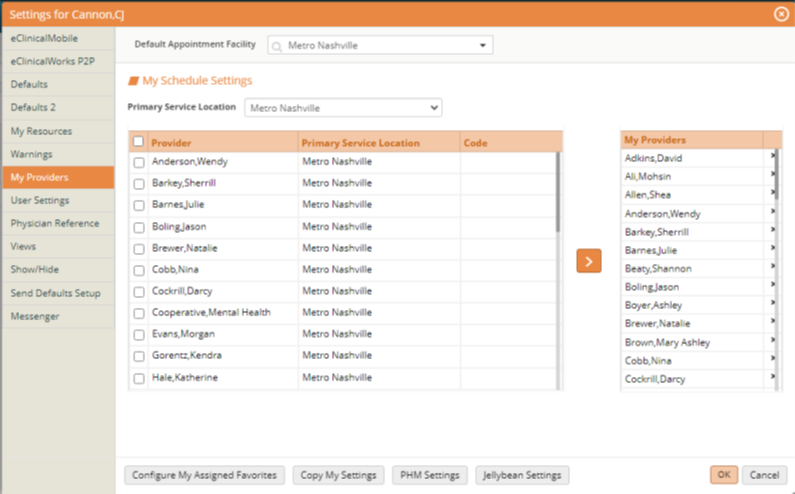
Task: Remove Beaty,Shannon from My Providers list
Action: (x=773, y=268)
